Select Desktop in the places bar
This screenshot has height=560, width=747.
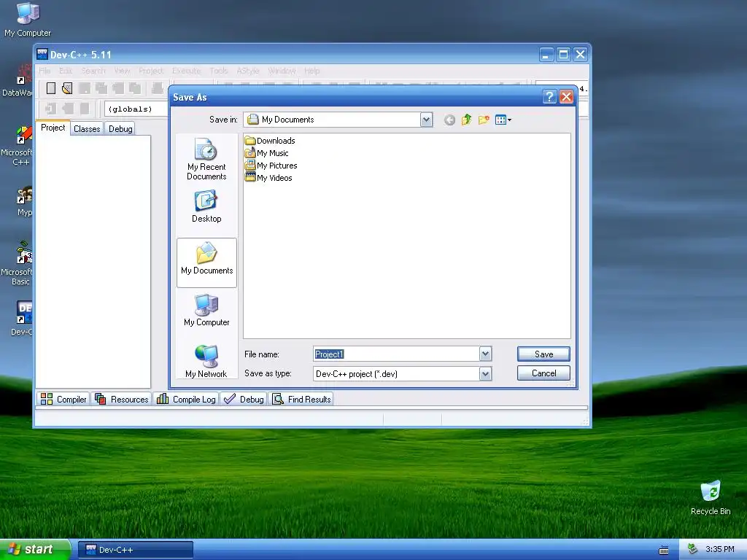point(206,206)
